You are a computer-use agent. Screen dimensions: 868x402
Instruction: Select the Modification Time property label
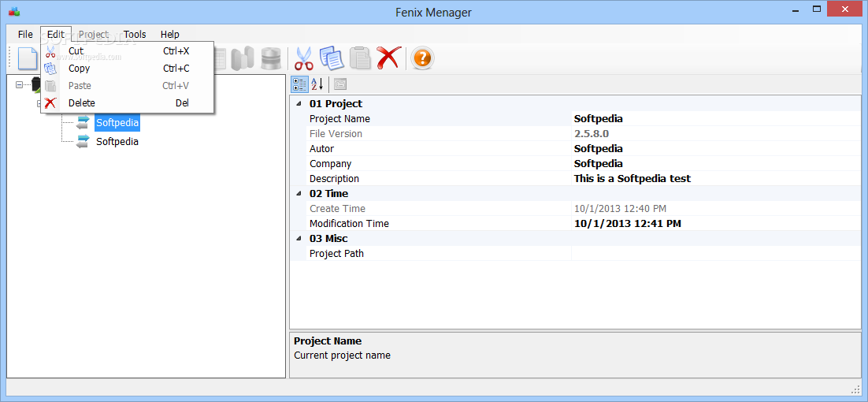point(349,223)
